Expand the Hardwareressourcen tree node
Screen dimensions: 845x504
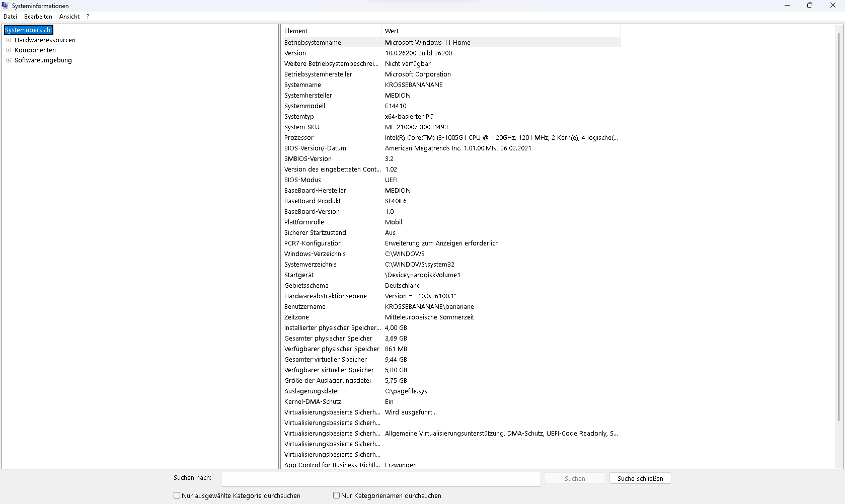point(9,40)
